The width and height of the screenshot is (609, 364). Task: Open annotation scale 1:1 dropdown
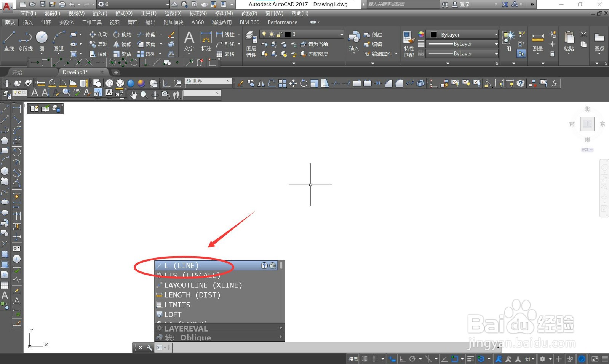pos(530,359)
